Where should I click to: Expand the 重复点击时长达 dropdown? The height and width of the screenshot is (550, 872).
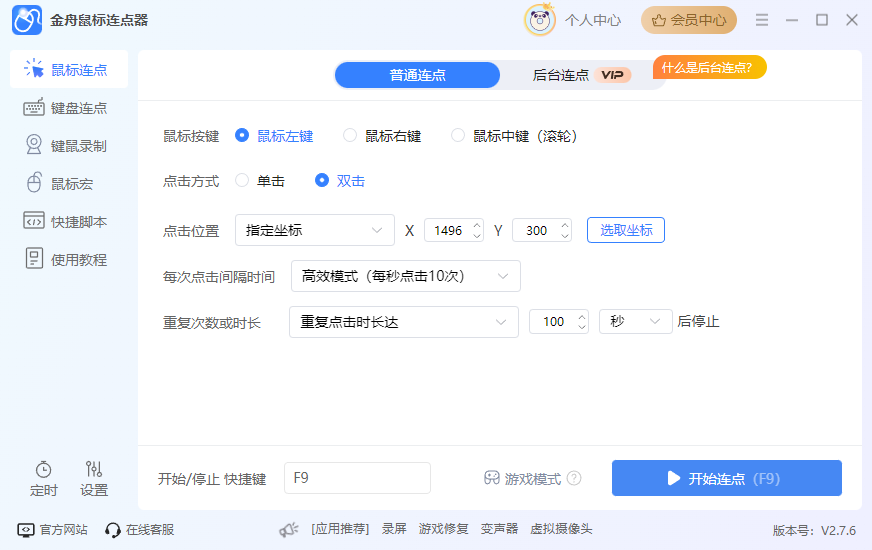404,322
